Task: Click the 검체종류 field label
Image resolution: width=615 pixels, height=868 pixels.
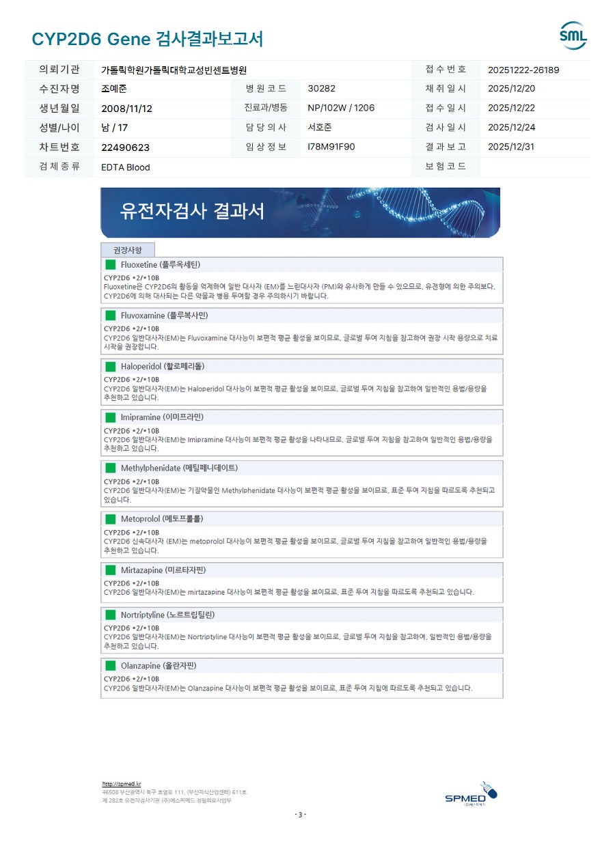Action: pos(59,166)
